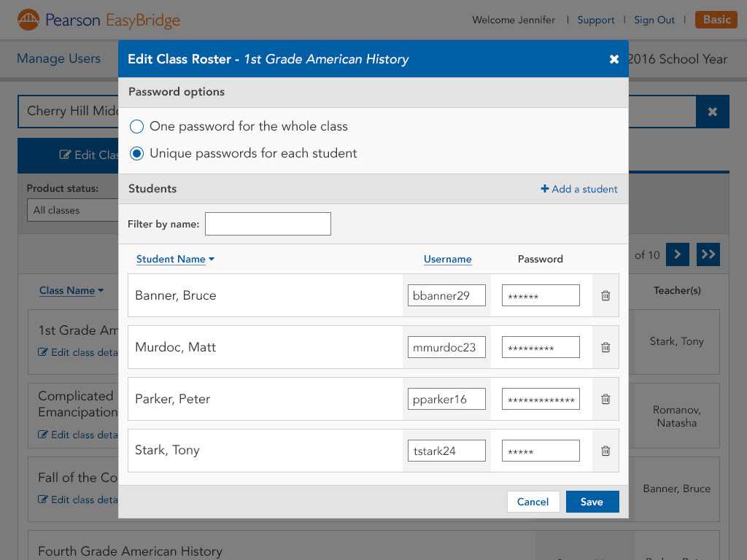Jump to last page double arrow
747x560 pixels.
pos(708,254)
